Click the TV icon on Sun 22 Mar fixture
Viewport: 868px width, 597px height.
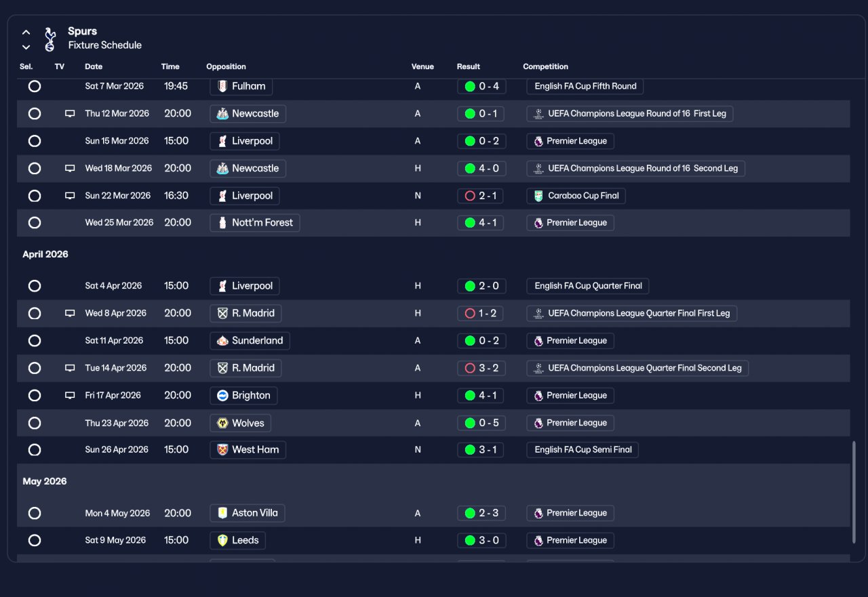pos(70,196)
